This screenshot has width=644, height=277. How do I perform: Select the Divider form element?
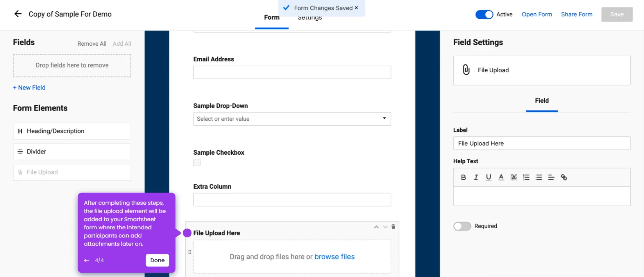72,152
